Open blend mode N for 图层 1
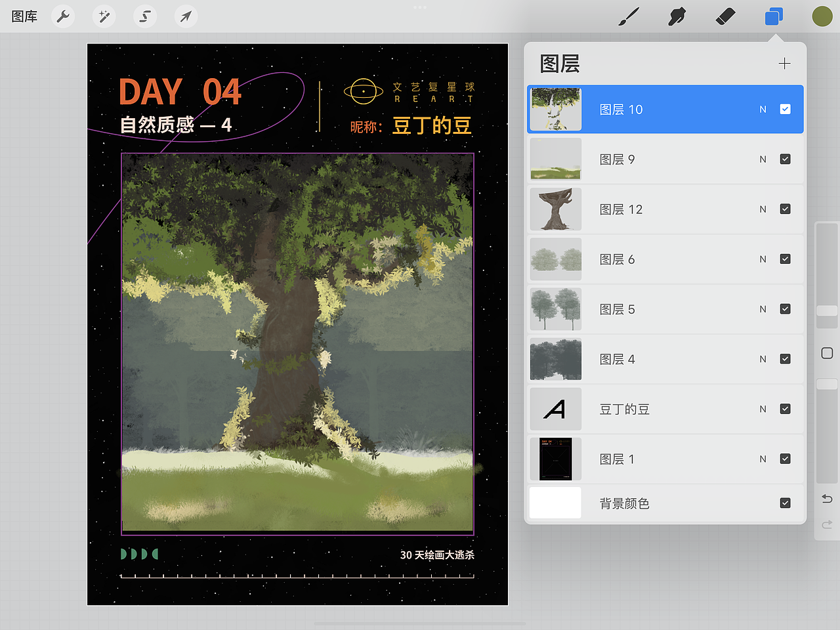Viewport: 840px width, 630px height. [x=763, y=459]
